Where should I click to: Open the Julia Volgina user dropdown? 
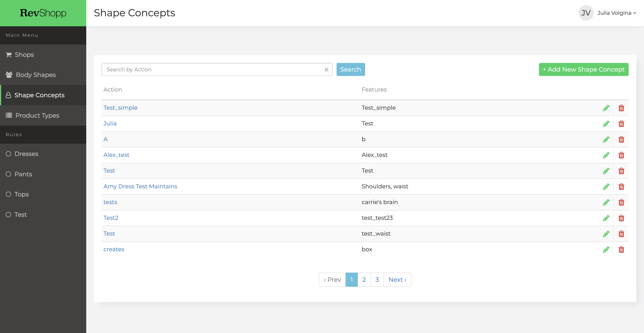coord(617,13)
